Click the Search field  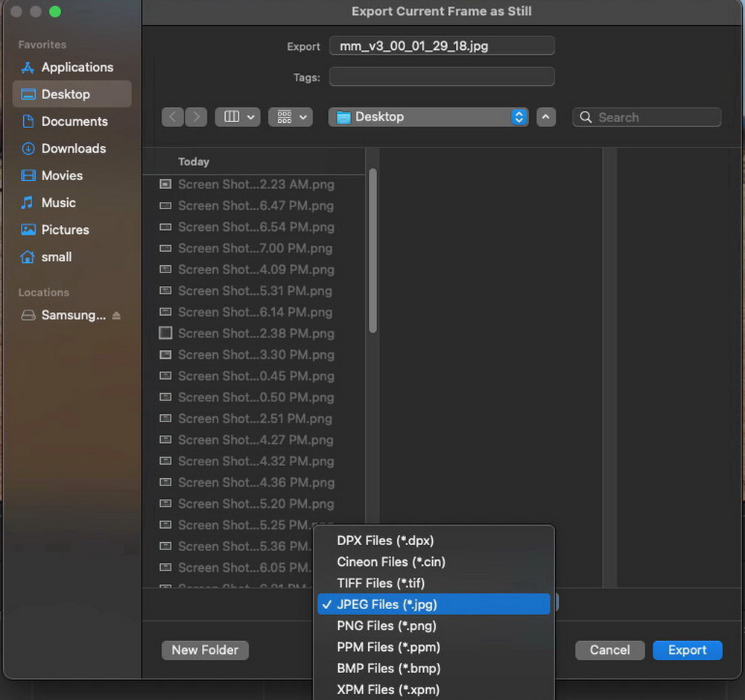(647, 117)
